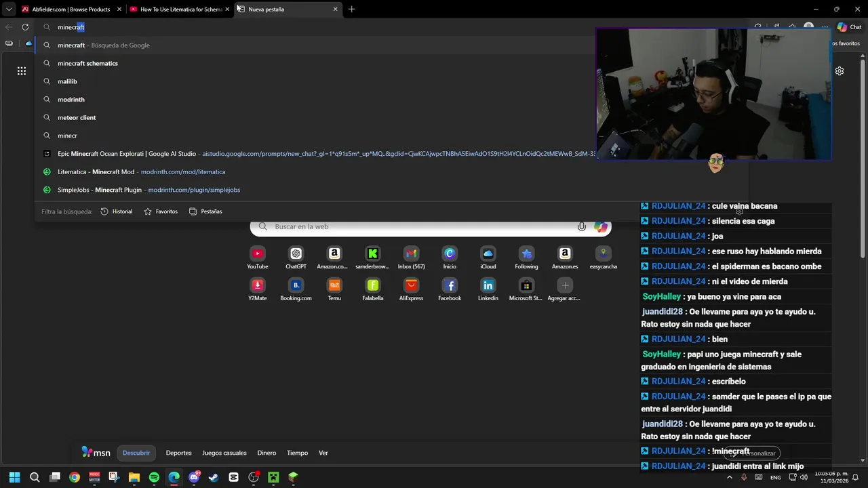Filter search by Pestañas

(x=205, y=211)
